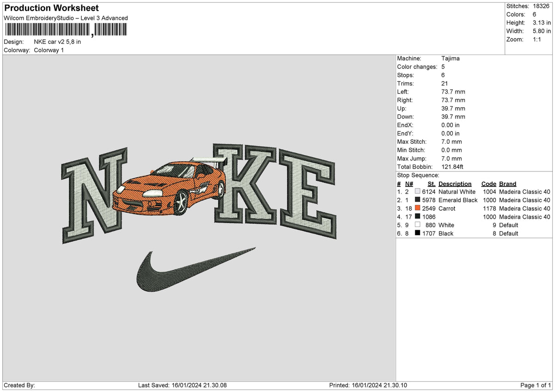Viewport: 555px width, 392px height.
Task: Click the 'Natural White' description
Action: click(457, 192)
